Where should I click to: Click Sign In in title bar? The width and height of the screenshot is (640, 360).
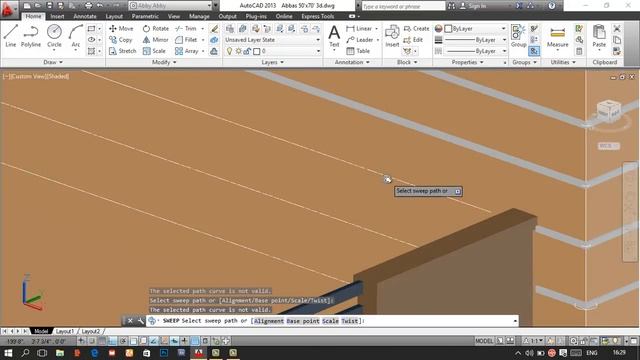[473, 6]
